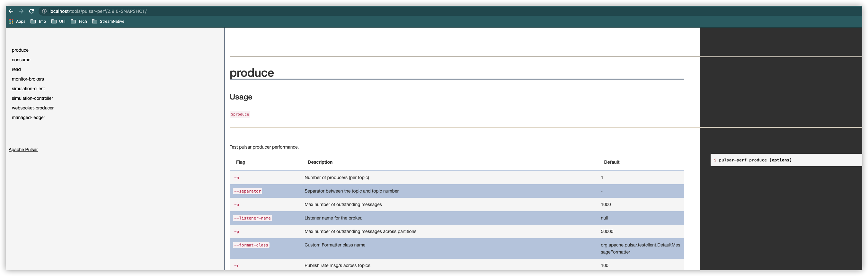Open monitor-brokers in sidebar

coord(28,79)
